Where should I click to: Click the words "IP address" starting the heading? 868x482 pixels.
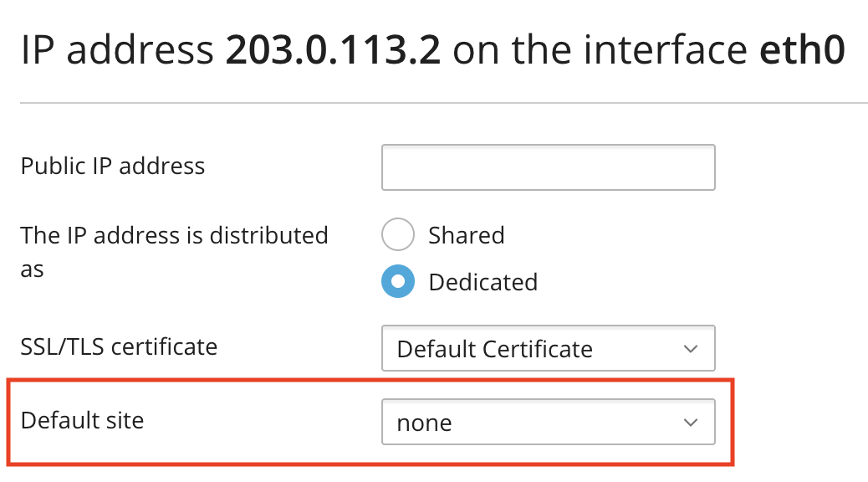point(117,51)
